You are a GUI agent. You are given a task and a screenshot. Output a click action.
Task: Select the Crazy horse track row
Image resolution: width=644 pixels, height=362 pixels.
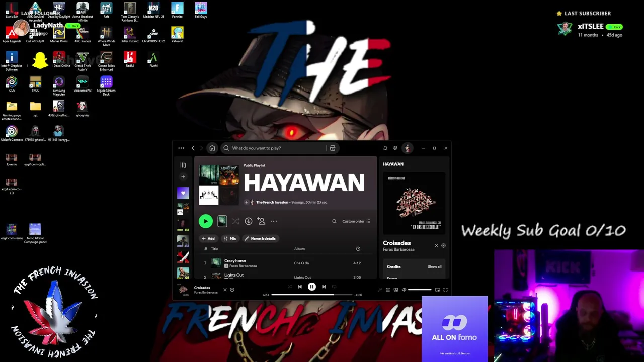pyautogui.click(x=285, y=263)
